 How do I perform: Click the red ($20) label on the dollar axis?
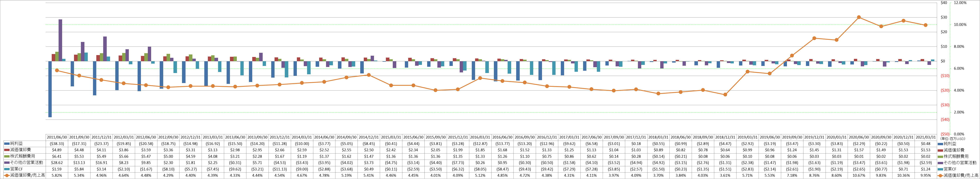click(x=945, y=90)
